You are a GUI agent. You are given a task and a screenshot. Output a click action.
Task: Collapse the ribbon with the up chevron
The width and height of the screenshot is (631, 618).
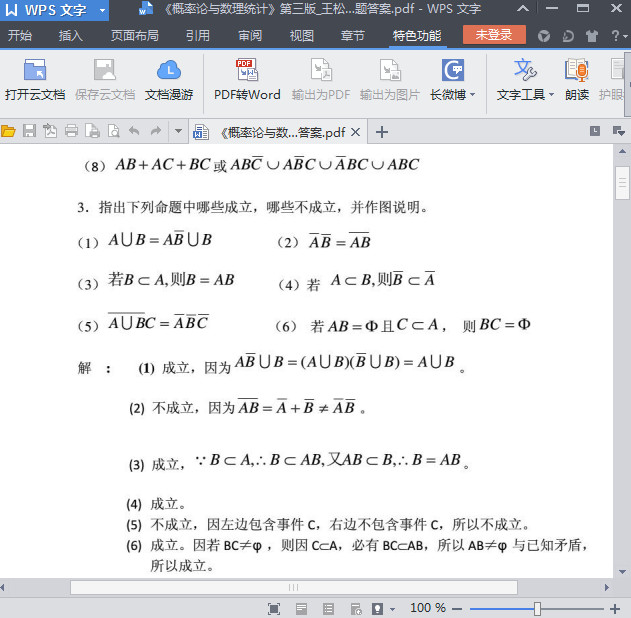tap(523, 8)
